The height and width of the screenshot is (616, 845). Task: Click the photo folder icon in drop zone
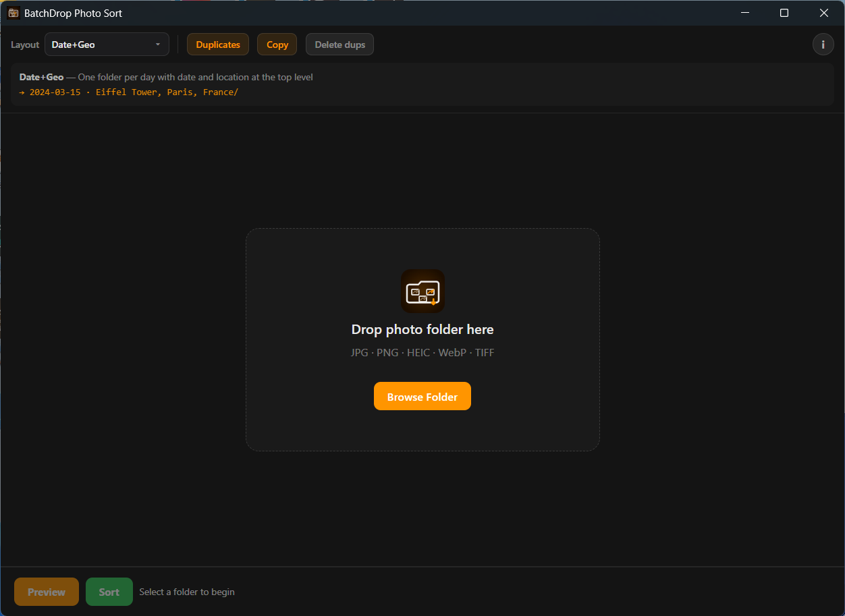422,291
